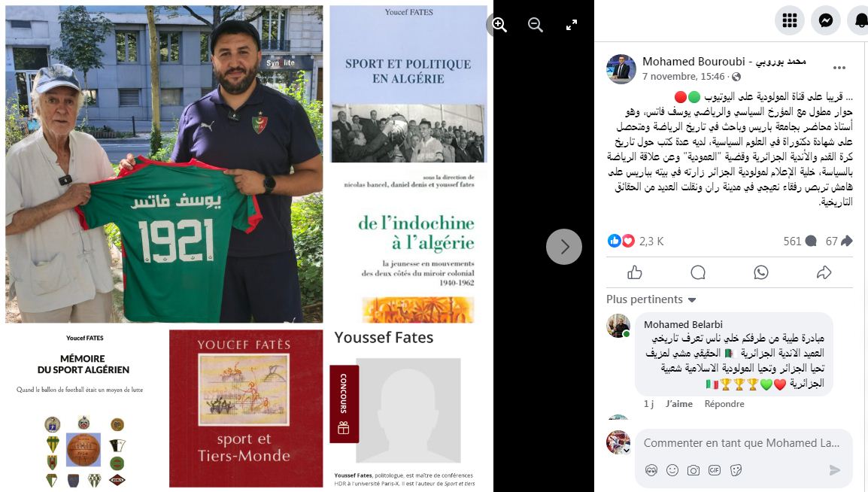
Task: Go to the next photo
Action: (564, 247)
